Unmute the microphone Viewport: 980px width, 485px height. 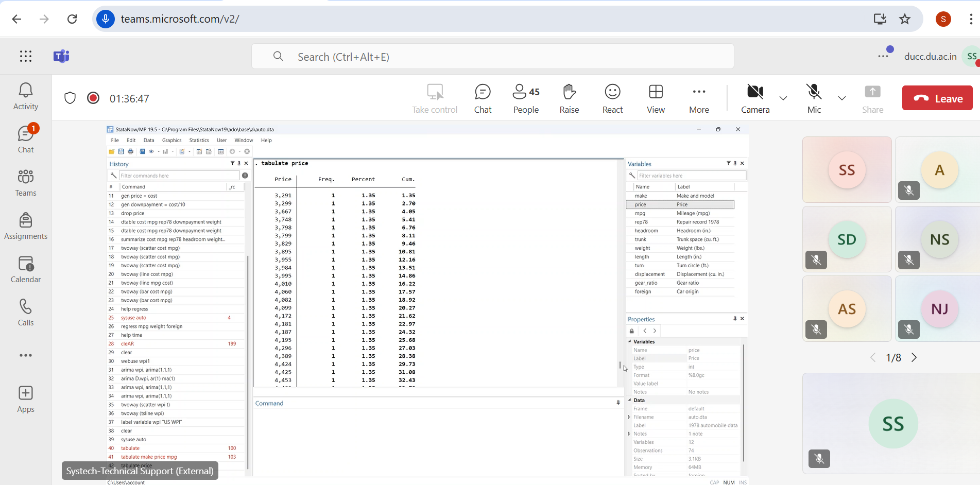(814, 98)
